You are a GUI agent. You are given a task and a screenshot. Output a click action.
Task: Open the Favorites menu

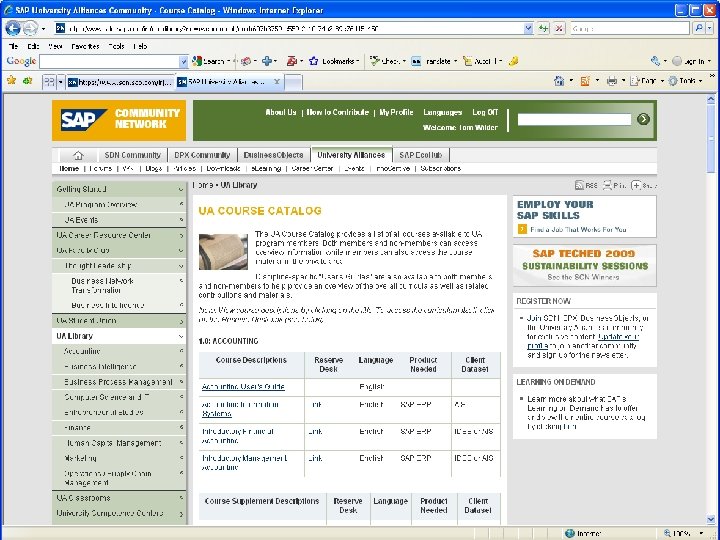click(85, 46)
